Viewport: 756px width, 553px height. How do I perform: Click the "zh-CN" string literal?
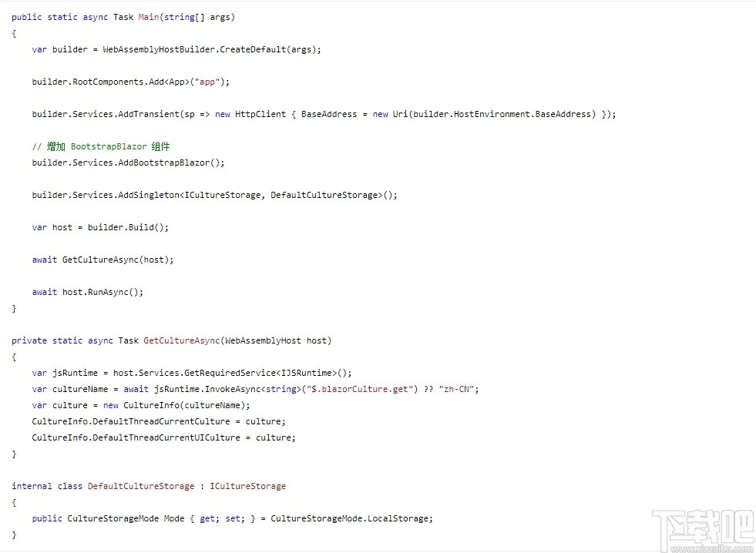456,389
